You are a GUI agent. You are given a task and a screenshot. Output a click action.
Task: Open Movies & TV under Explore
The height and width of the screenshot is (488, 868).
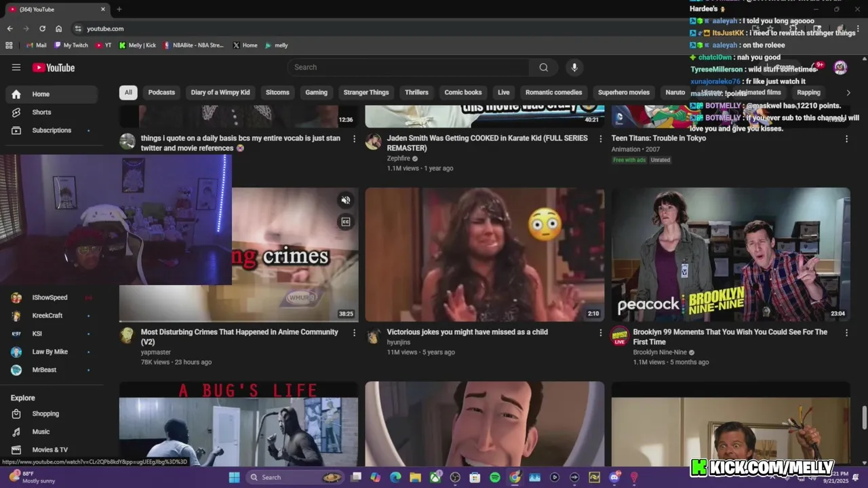click(x=51, y=449)
